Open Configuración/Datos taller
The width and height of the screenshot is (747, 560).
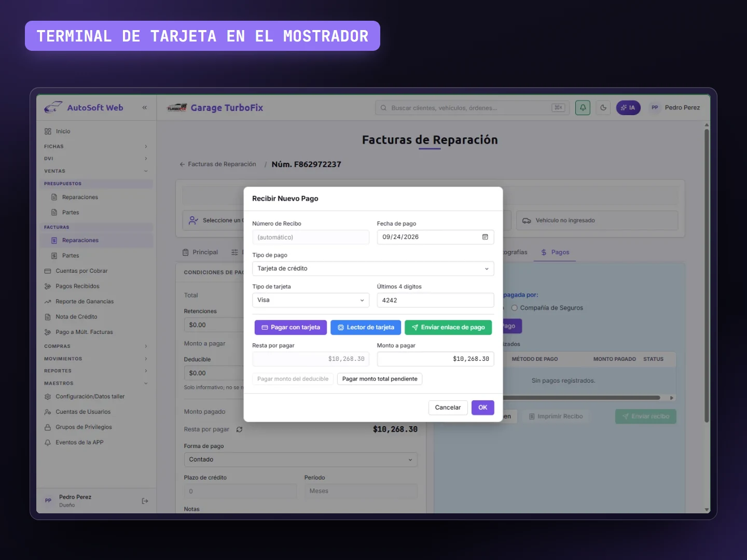pyautogui.click(x=96, y=397)
